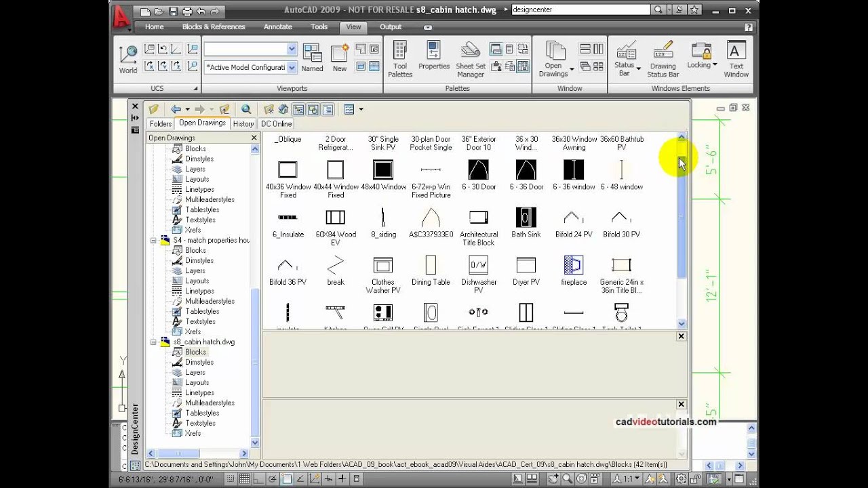Screen dimensions: 868x488
Task: Click the DesignCenter palette auto-hide icon
Action: pos(135,118)
